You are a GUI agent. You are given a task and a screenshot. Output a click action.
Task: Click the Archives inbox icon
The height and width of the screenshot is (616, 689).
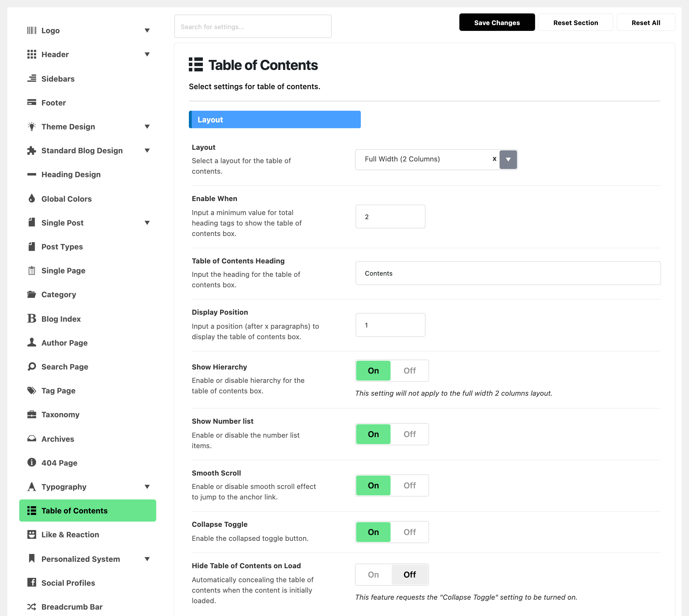coord(31,439)
